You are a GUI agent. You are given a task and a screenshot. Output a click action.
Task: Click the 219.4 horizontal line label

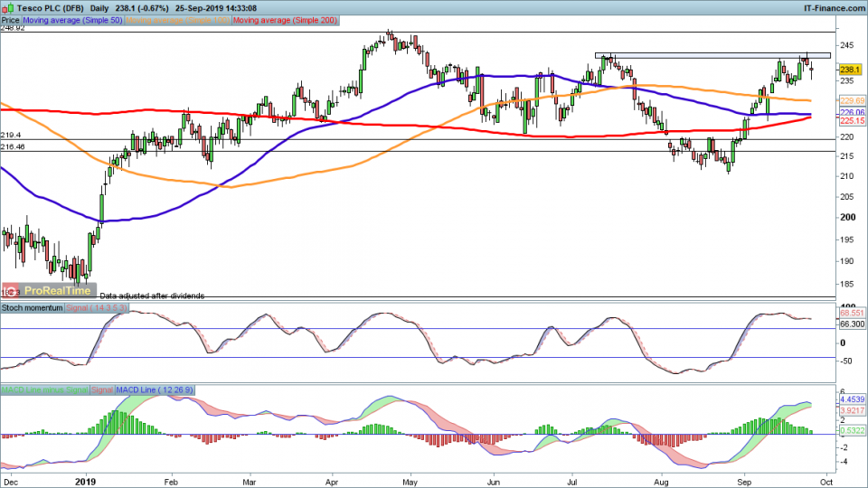click(x=11, y=134)
